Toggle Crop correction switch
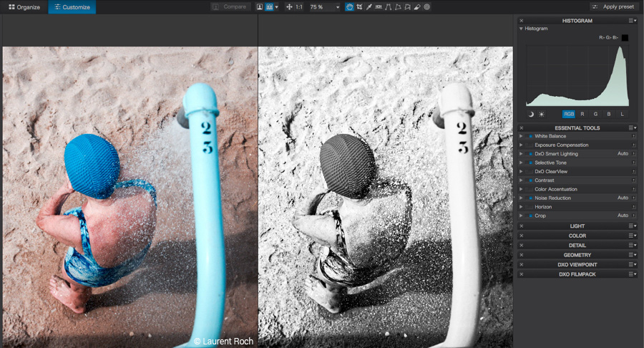This screenshot has height=348, width=644. click(530, 216)
